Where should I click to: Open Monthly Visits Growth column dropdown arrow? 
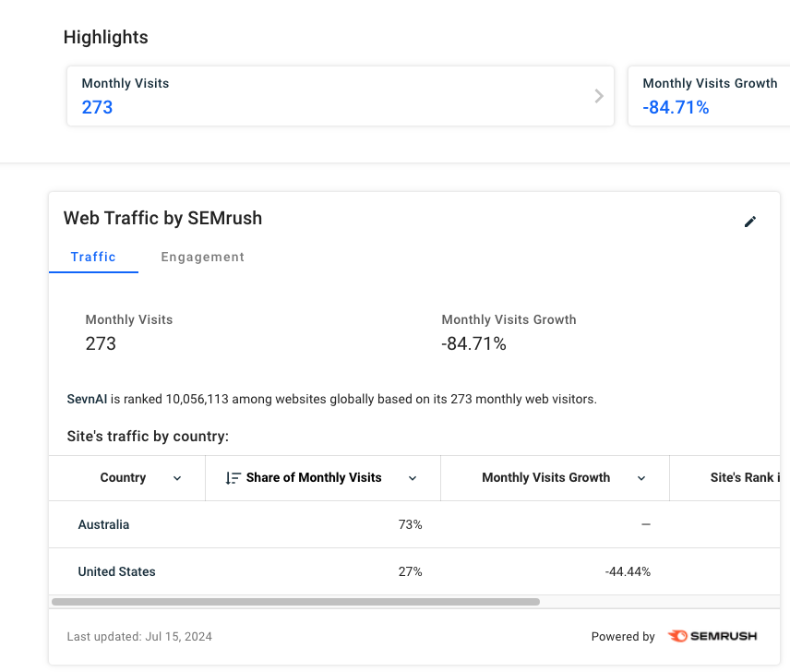tap(641, 478)
